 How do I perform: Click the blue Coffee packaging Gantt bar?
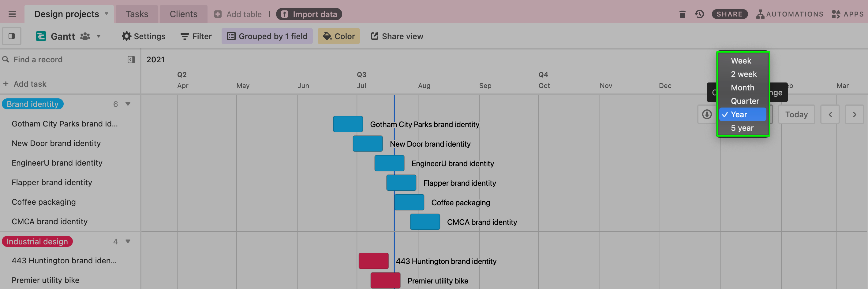point(409,202)
